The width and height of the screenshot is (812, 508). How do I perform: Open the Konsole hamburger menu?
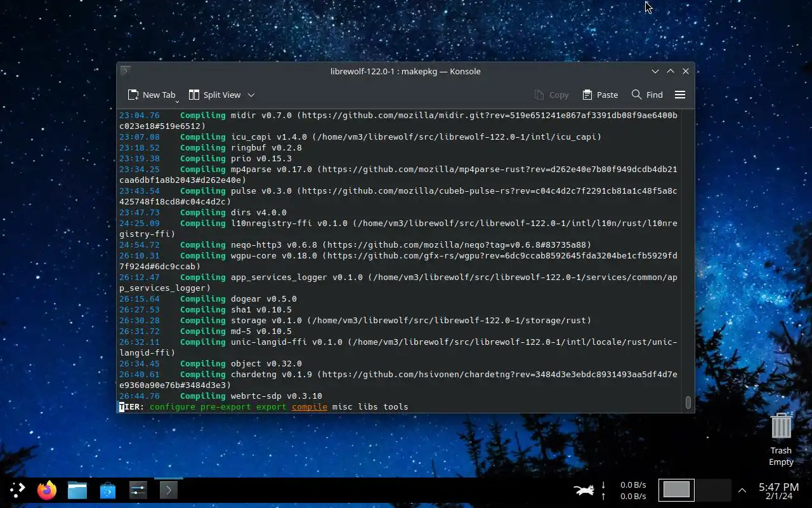click(680, 95)
